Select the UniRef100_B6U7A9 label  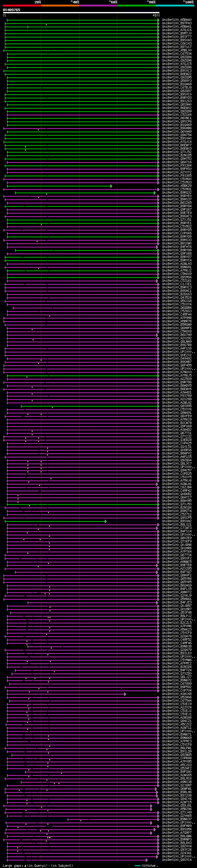177,335
